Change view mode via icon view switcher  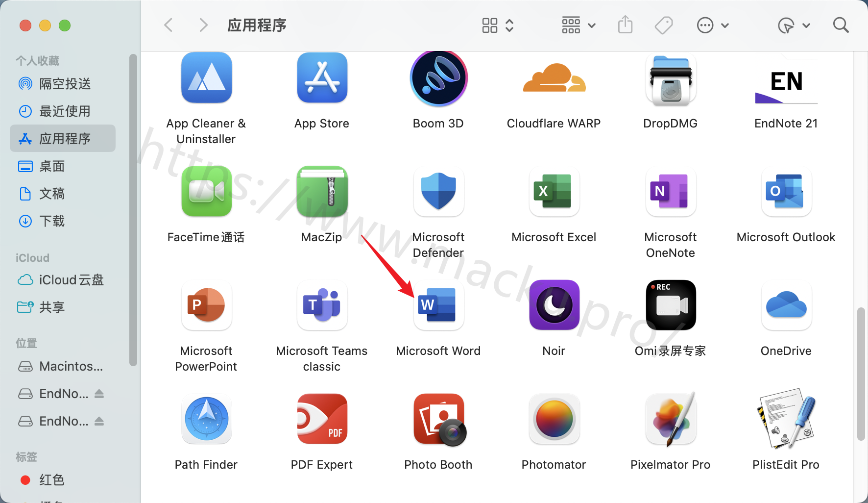coord(498,25)
